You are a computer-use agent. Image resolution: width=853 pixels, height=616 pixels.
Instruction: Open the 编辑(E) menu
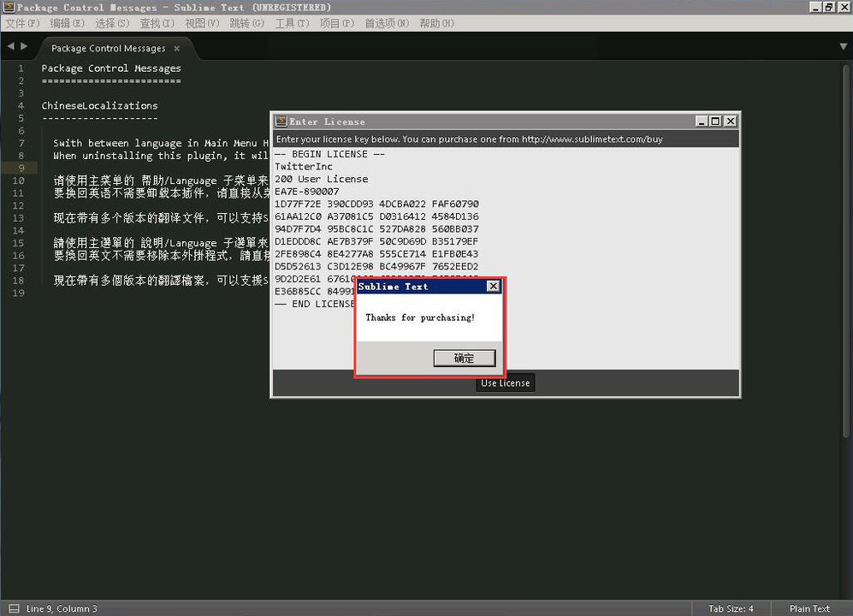pyautogui.click(x=68, y=23)
